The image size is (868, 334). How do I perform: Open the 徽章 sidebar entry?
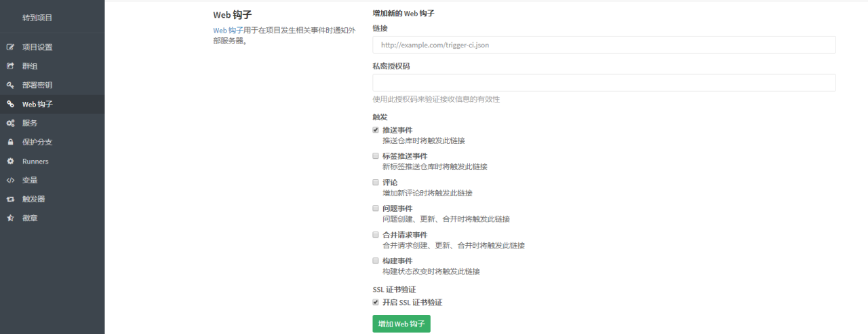pos(52,219)
